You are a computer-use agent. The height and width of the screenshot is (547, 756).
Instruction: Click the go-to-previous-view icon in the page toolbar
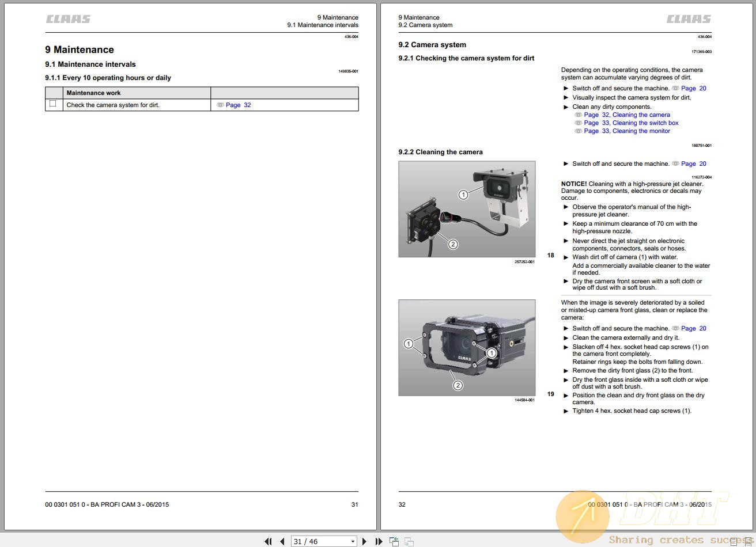coord(394,541)
